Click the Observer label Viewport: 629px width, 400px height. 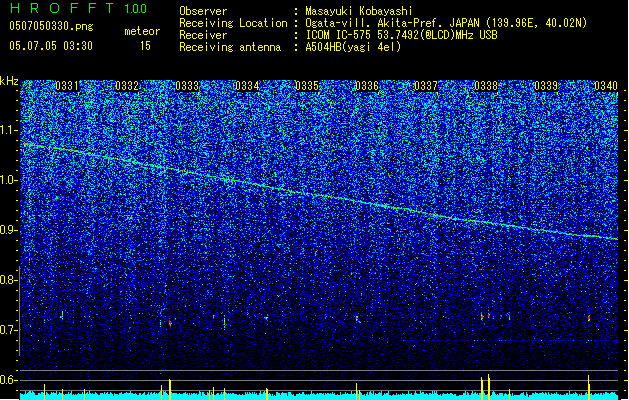point(203,11)
